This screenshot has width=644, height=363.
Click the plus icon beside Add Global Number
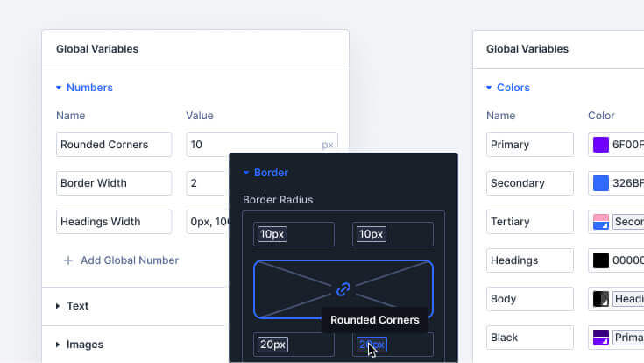[68, 260]
